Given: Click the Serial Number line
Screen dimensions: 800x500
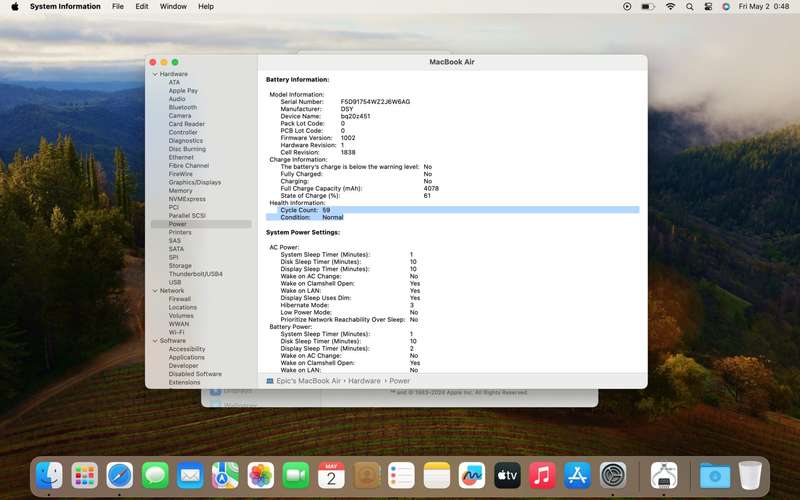Looking at the screenshot, I should (345, 102).
